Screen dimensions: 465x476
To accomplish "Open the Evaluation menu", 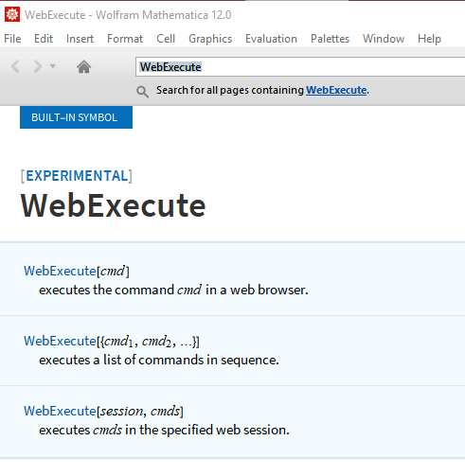I will [271, 39].
